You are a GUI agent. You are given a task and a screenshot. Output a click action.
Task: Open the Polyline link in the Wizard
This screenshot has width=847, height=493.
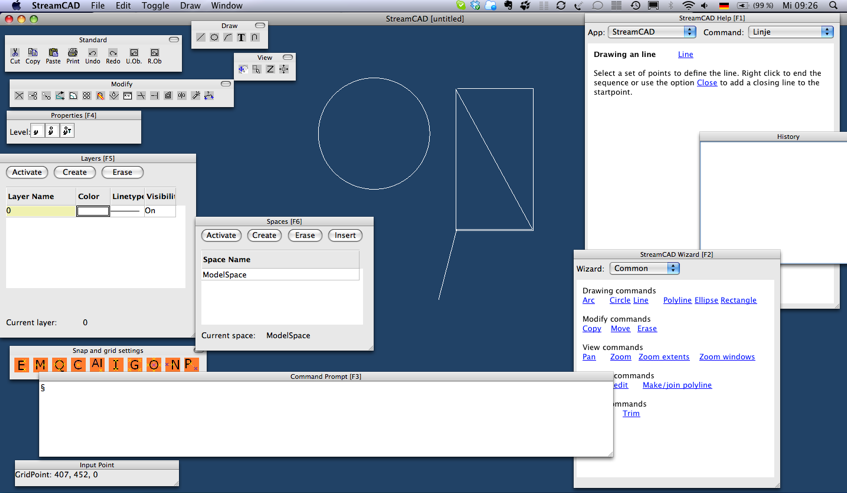point(677,300)
